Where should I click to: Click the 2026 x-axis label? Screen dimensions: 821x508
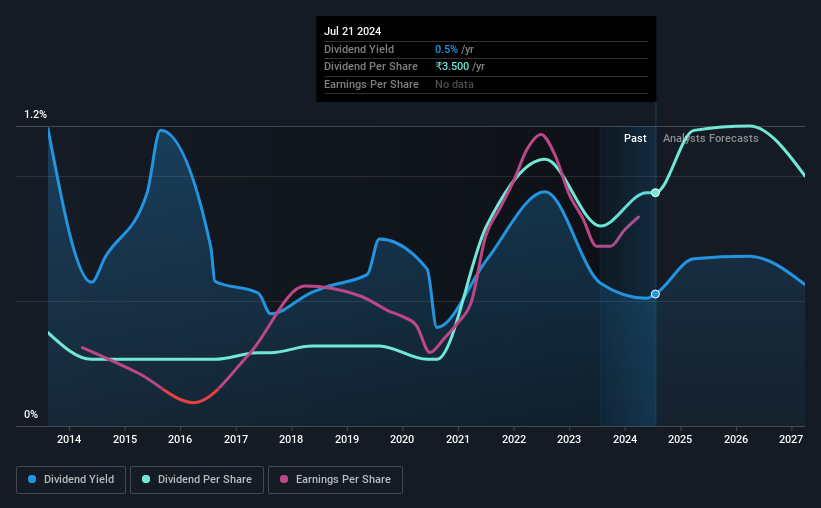pyautogui.click(x=736, y=439)
